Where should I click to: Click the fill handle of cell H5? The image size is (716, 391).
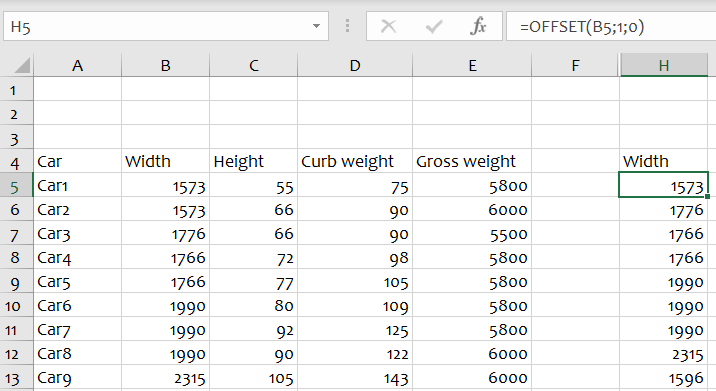coord(707,196)
